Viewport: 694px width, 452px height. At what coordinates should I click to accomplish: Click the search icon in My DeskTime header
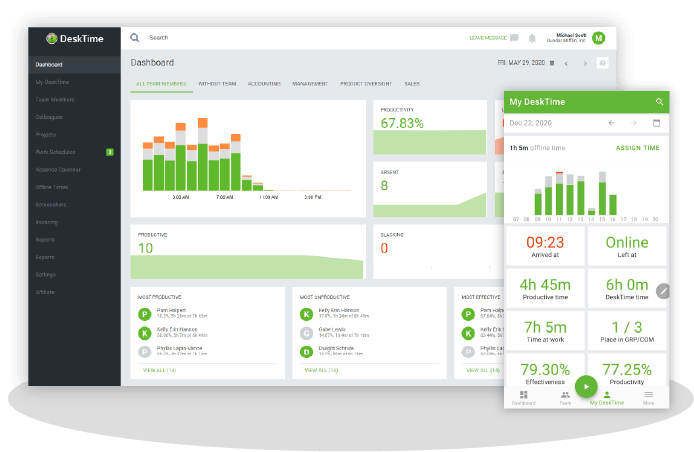tap(659, 102)
